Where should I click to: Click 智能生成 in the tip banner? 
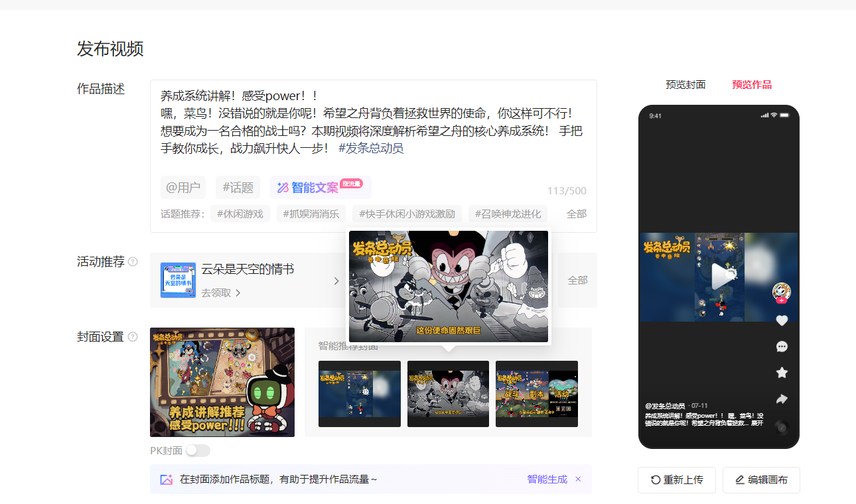(547, 479)
